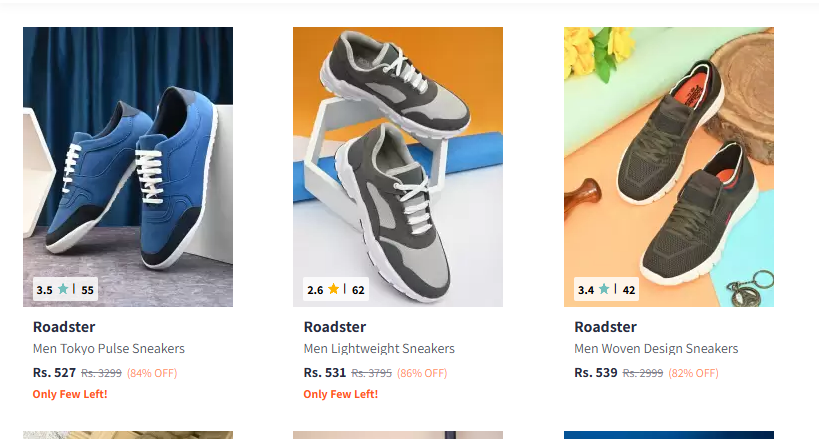
Task: Click the teal star on 3.5 rating
Action: click(63, 289)
